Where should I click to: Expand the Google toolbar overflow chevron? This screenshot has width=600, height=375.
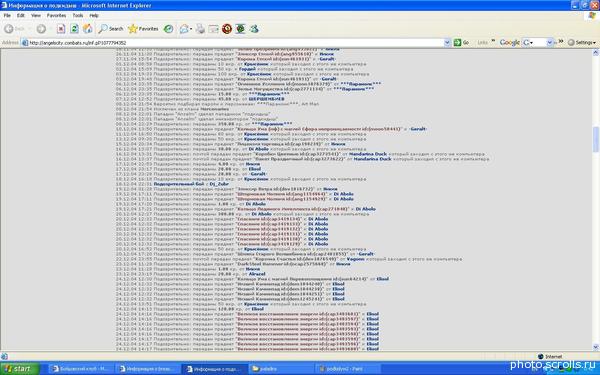[561, 41]
